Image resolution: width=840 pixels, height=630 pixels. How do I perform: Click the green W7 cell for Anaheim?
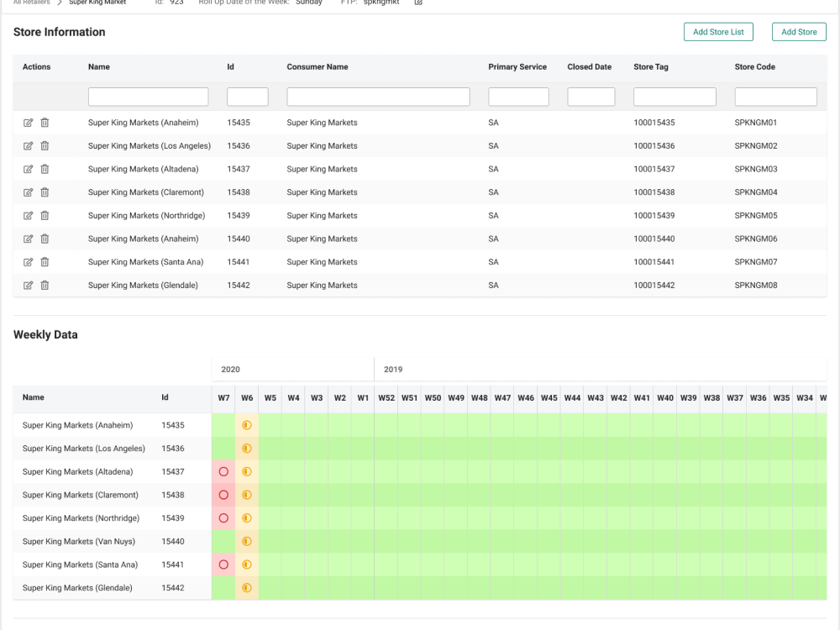(223, 425)
